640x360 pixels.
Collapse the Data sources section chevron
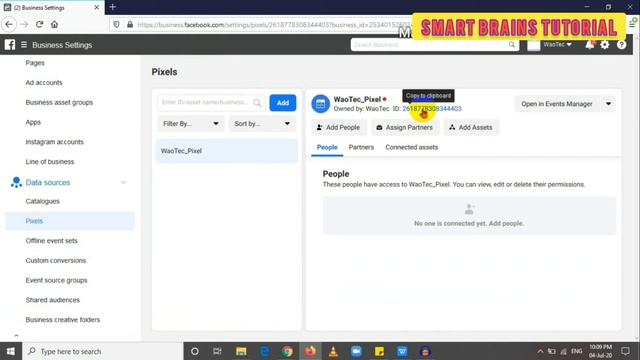(123, 182)
